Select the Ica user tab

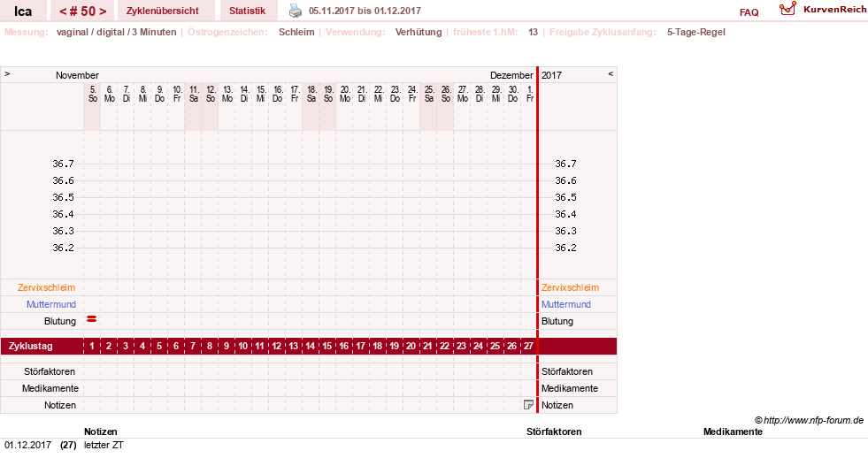pyautogui.click(x=23, y=11)
